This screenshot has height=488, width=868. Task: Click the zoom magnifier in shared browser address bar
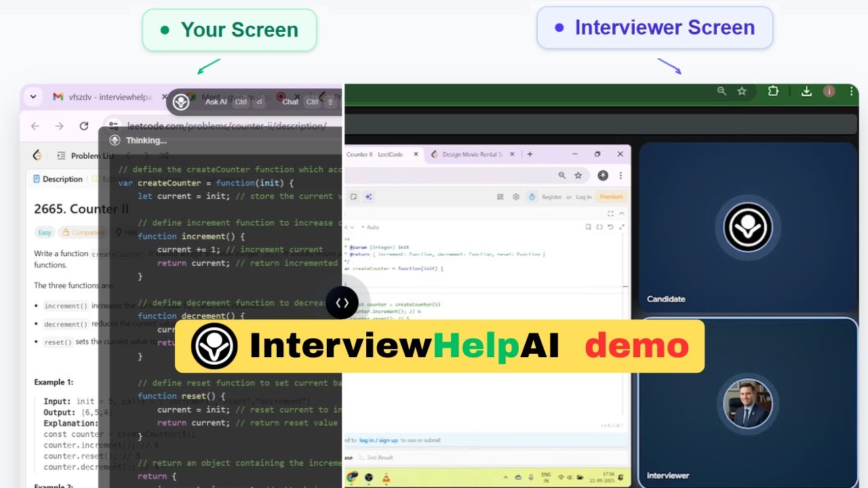[562, 176]
